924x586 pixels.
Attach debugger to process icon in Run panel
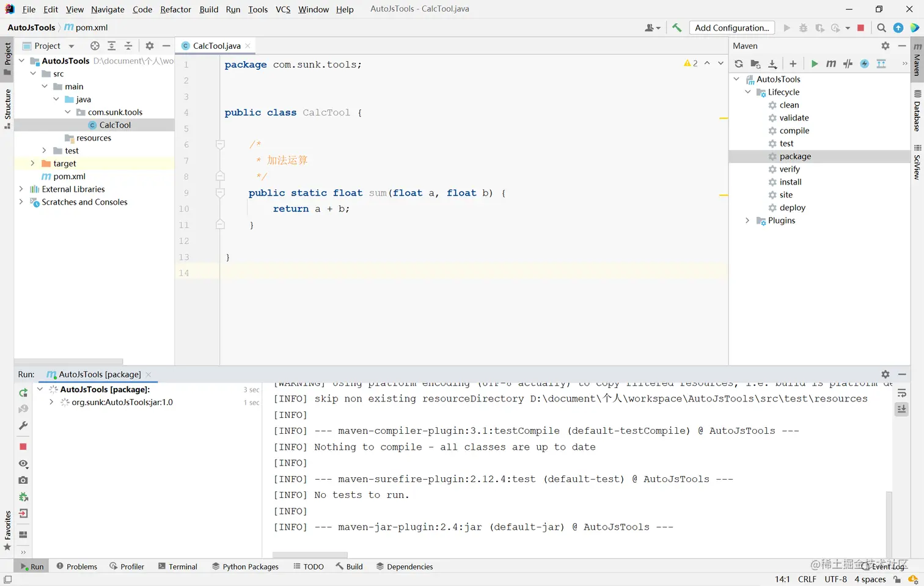click(x=23, y=497)
